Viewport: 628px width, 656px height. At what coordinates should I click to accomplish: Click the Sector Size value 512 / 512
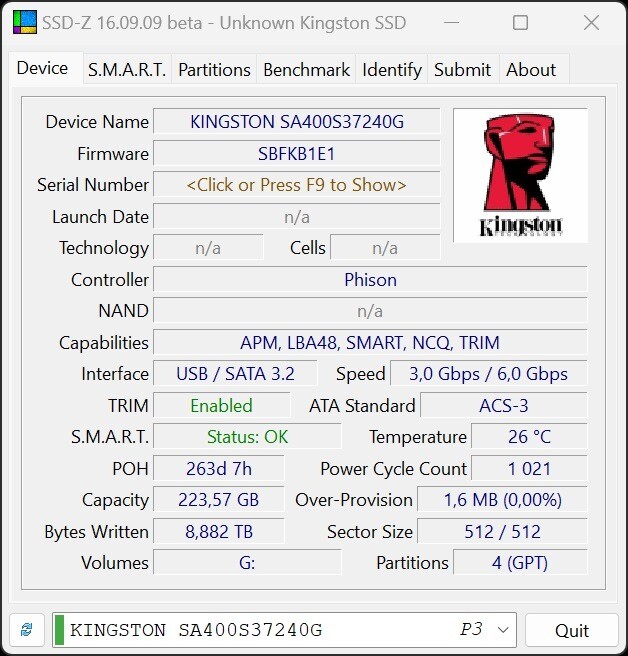(x=502, y=531)
